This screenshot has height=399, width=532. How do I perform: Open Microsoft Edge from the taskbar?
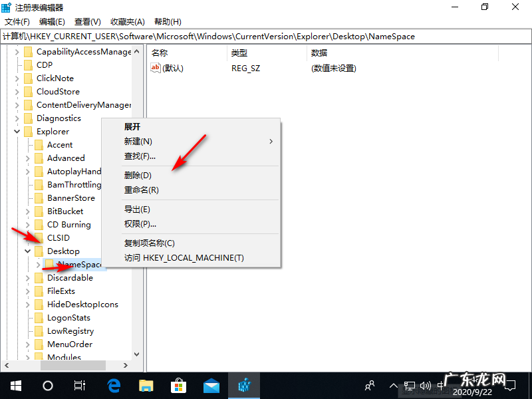[113, 385]
